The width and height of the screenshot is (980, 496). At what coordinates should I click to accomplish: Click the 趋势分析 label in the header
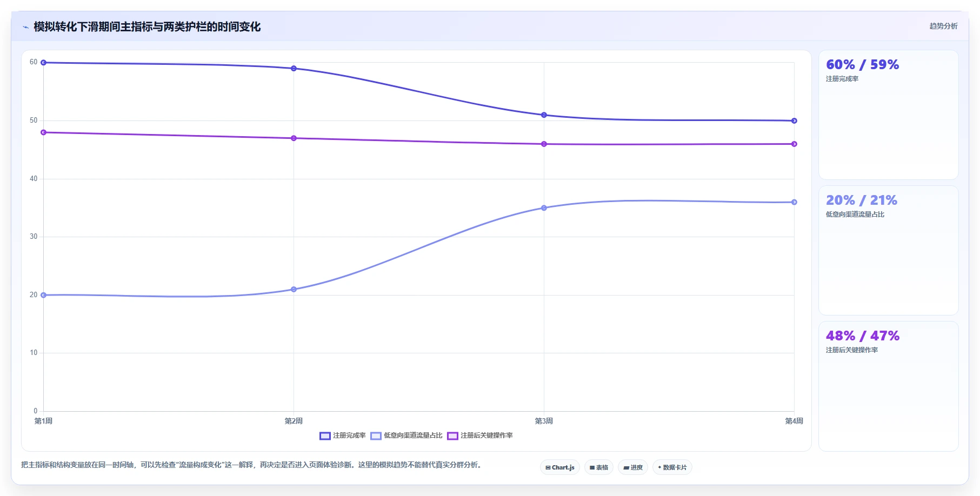pyautogui.click(x=943, y=26)
